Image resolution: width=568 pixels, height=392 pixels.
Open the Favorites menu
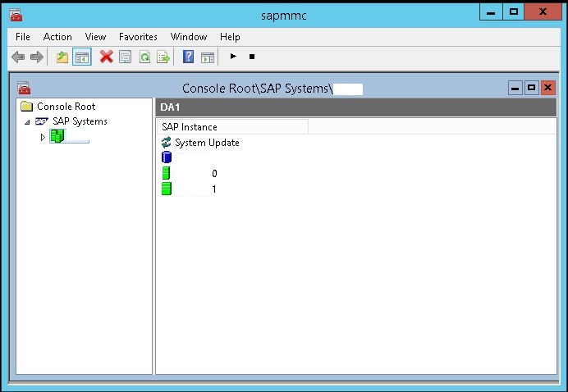point(138,37)
